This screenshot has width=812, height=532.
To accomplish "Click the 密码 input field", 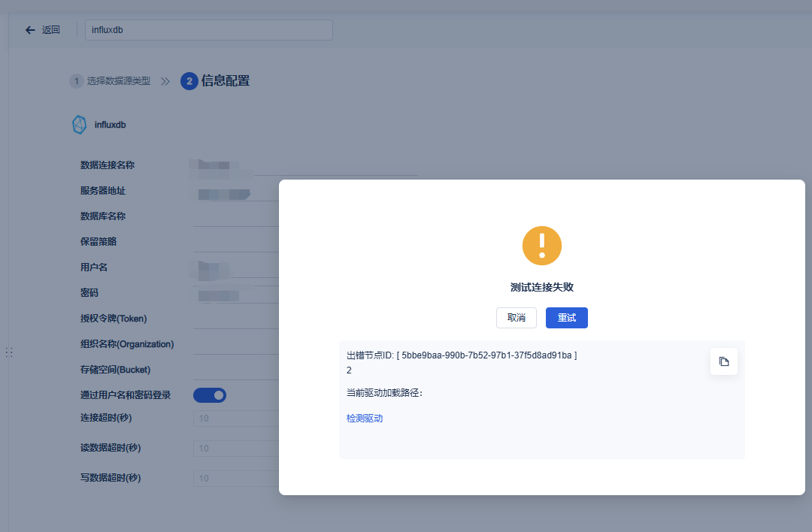I will pos(235,293).
